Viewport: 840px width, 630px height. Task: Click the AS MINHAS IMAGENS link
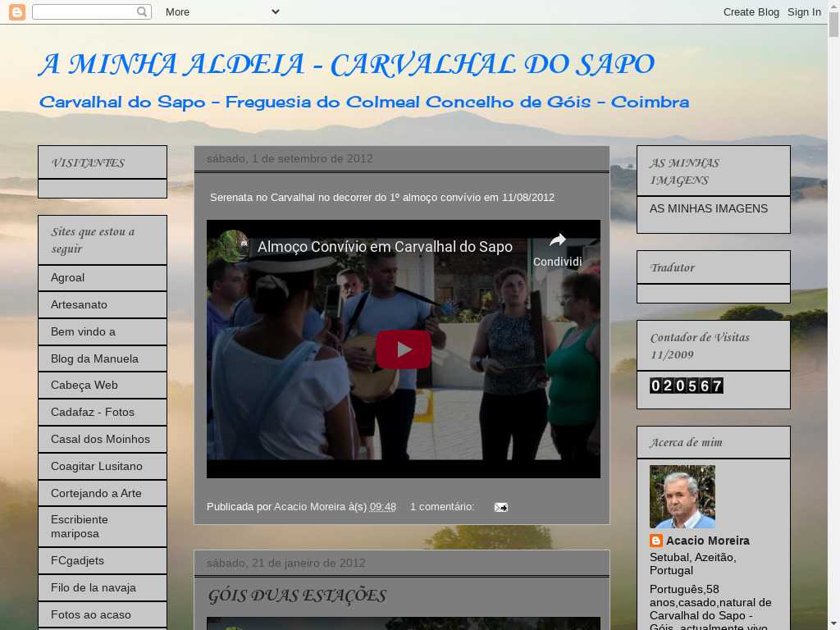click(708, 208)
